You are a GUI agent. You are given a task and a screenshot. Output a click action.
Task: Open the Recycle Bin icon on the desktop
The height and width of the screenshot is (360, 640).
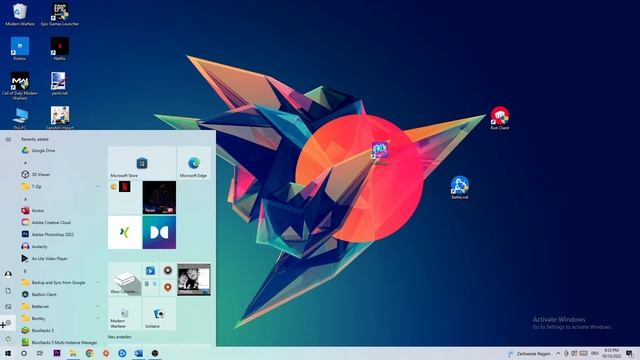tap(20, 15)
